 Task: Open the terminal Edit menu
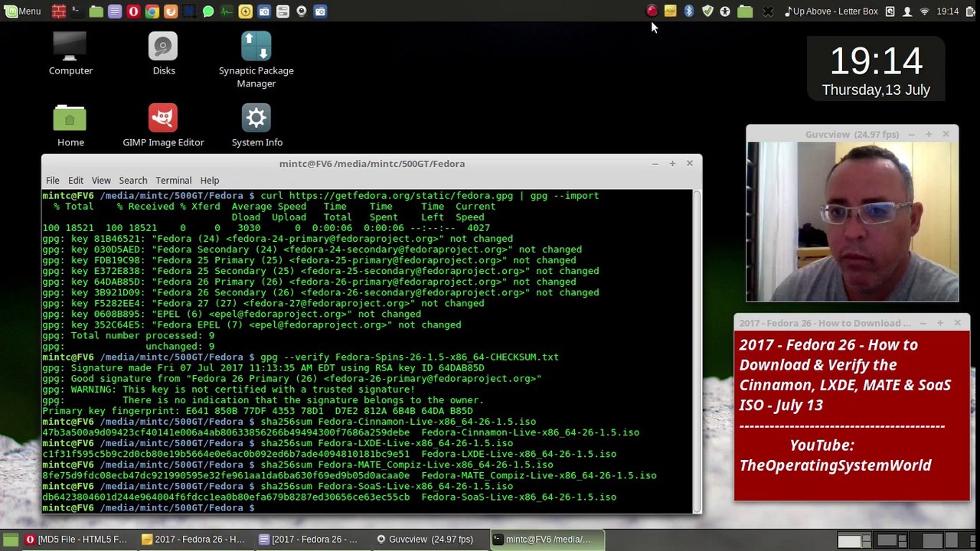(x=75, y=180)
